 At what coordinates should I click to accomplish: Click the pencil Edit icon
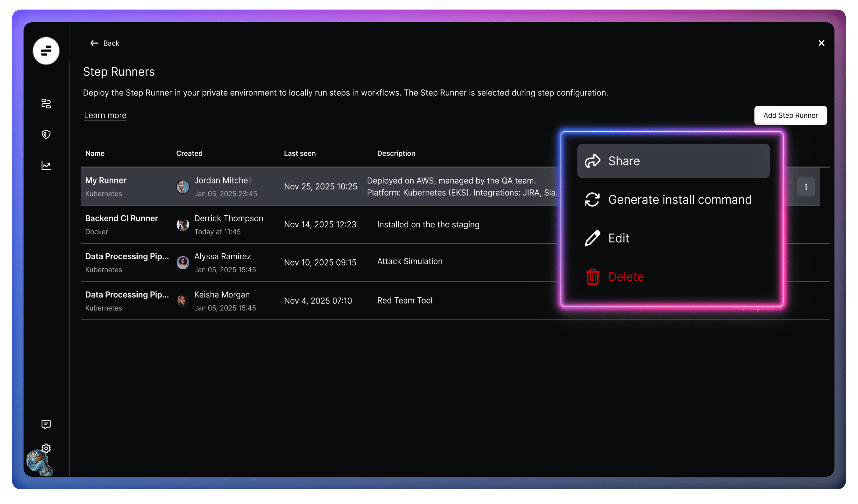click(x=592, y=238)
